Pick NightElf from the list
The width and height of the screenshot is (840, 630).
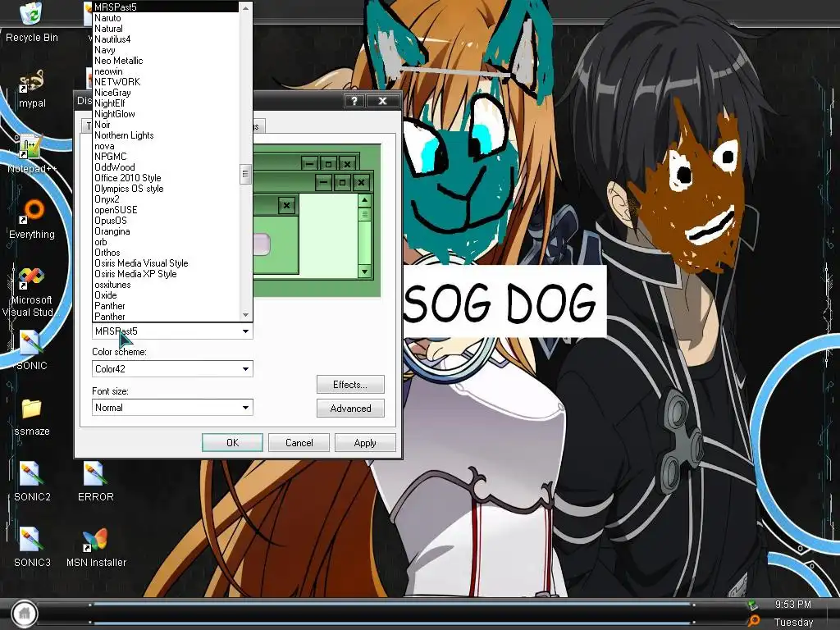(x=166, y=103)
